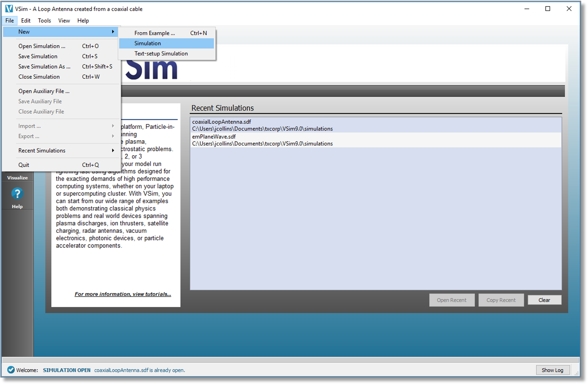Click the Open Recent button
Screen dimensions: 588x384
[x=452, y=300]
